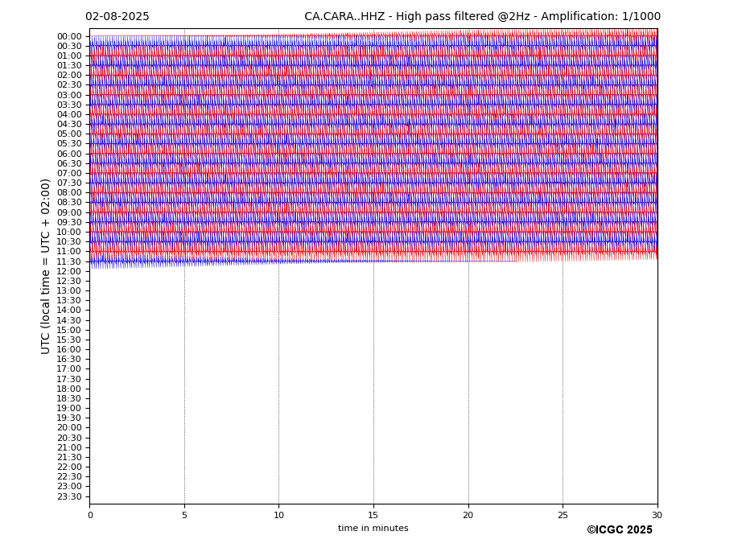Click the 16:00 time row label

pyautogui.click(x=69, y=350)
